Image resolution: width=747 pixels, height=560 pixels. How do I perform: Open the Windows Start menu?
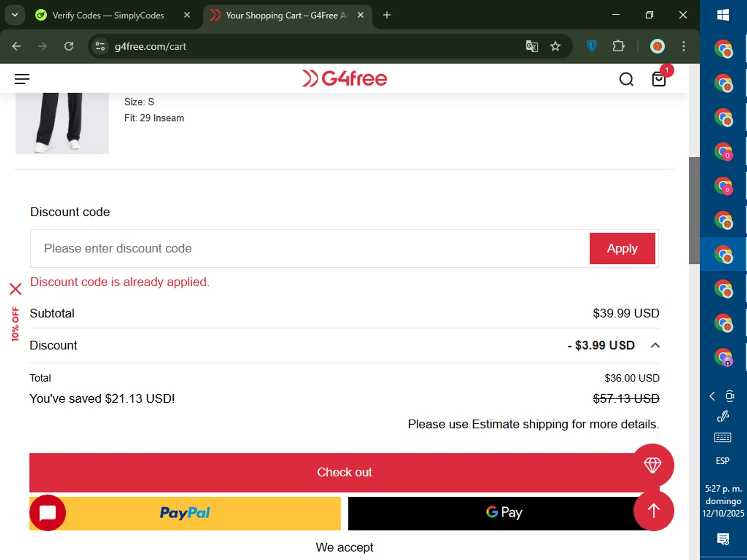click(x=723, y=15)
